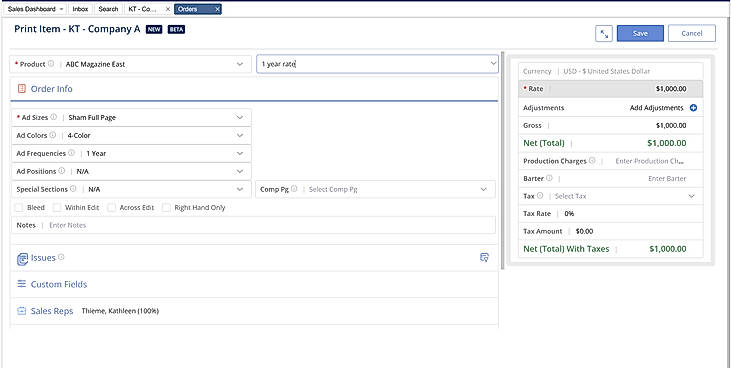Open the Comp Pg dropdown
Image resolution: width=731 pixels, height=368 pixels.
point(375,189)
